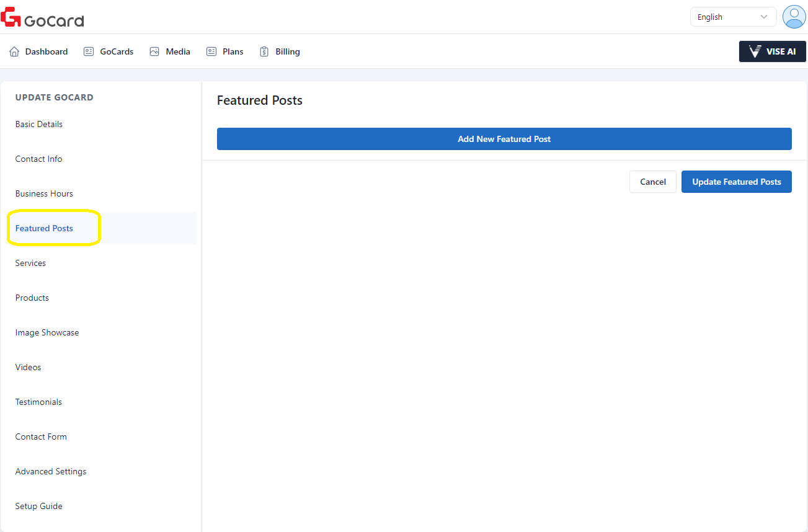Click the Media image icon
Image resolution: width=808 pixels, height=532 pixels.
click(x=154, y=51)
